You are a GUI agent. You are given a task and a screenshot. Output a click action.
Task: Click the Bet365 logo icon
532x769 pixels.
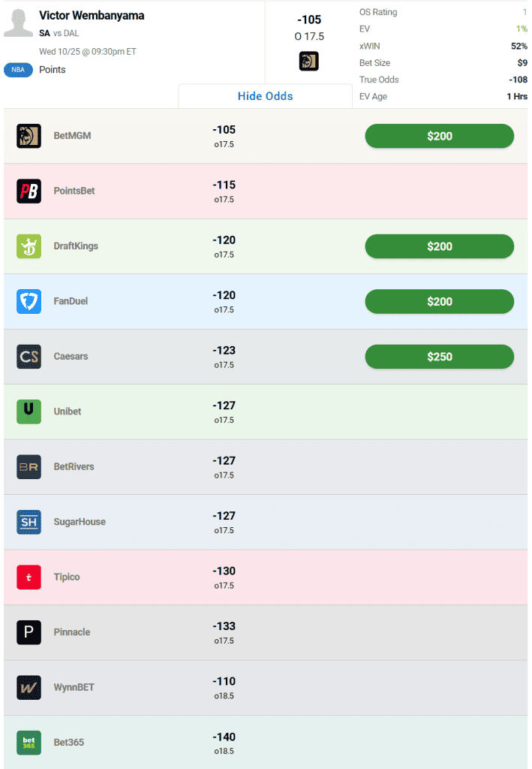coord(29,743)
